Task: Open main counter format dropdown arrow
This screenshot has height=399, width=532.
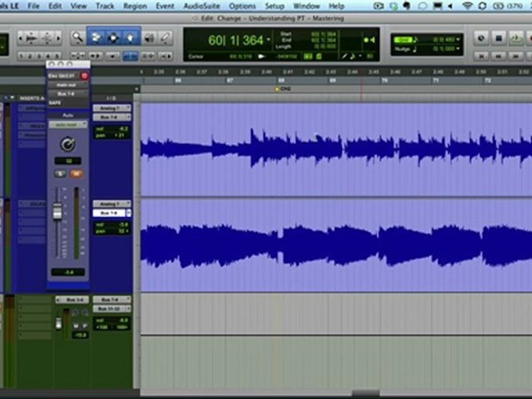Action: pyautogui.click(x=268, y=40)
